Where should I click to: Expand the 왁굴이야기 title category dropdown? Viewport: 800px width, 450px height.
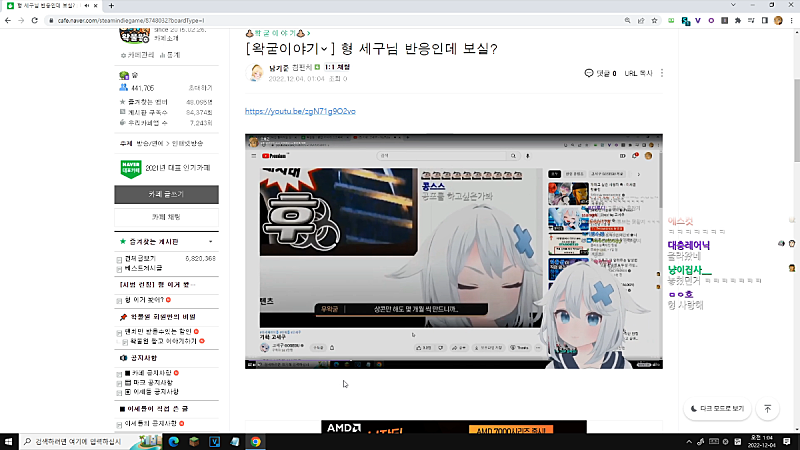tap(324, 49)
